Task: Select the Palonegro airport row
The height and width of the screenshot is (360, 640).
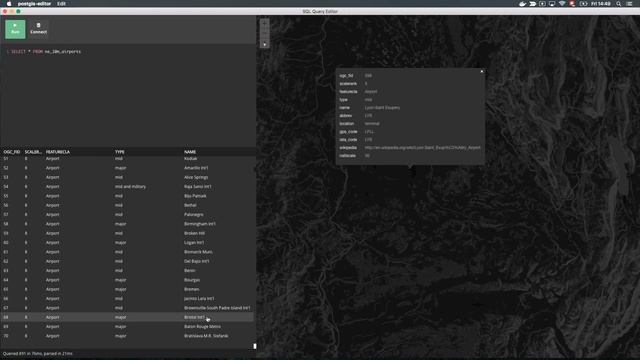Action: 127,214
